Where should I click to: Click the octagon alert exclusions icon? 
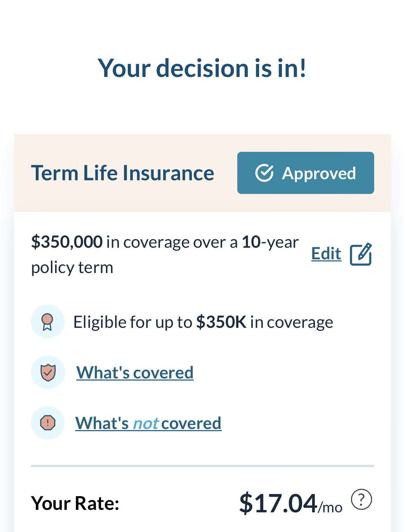(48, 422)
